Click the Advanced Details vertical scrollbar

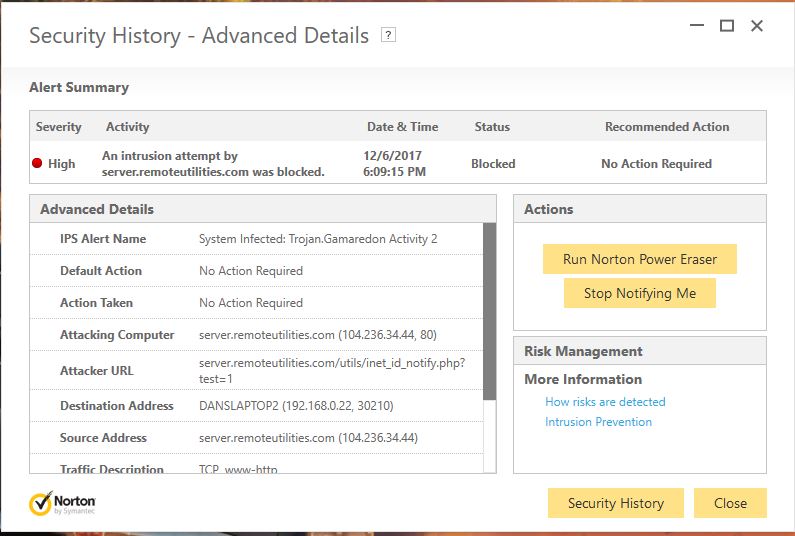(x=489, y=310)
